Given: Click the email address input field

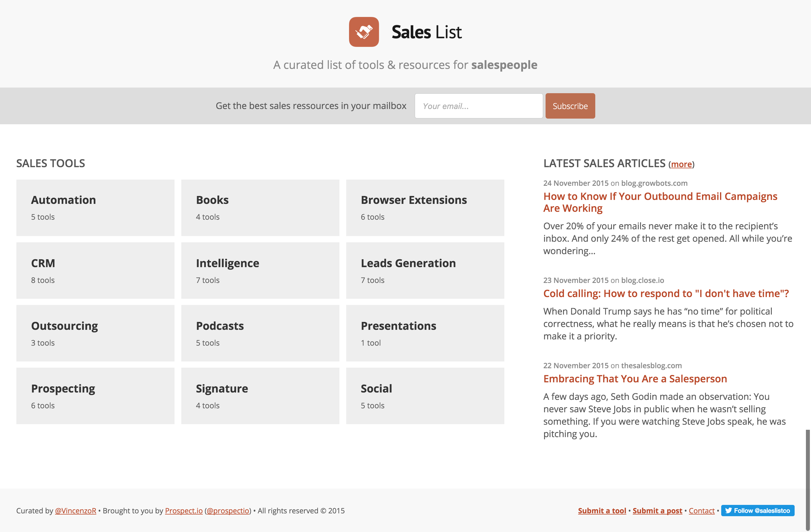Looking at the screenshot, I should (x=478, y=106).
